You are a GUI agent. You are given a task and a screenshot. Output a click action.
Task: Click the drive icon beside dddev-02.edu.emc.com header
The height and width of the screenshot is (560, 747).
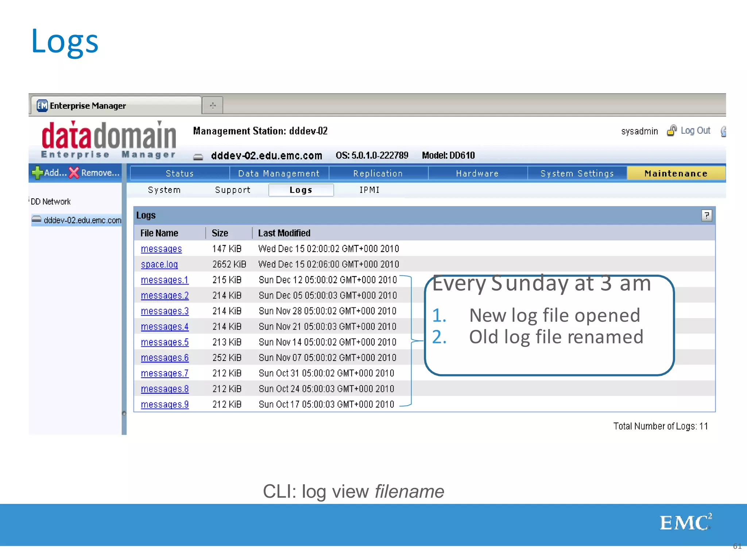pyautogui.click(x=198, y=157)
